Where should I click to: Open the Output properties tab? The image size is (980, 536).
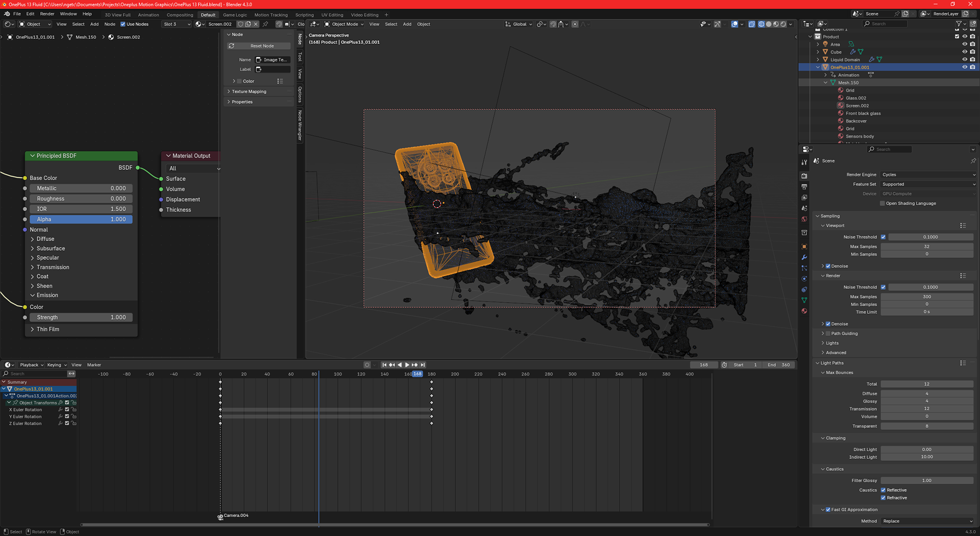(804, 187)
